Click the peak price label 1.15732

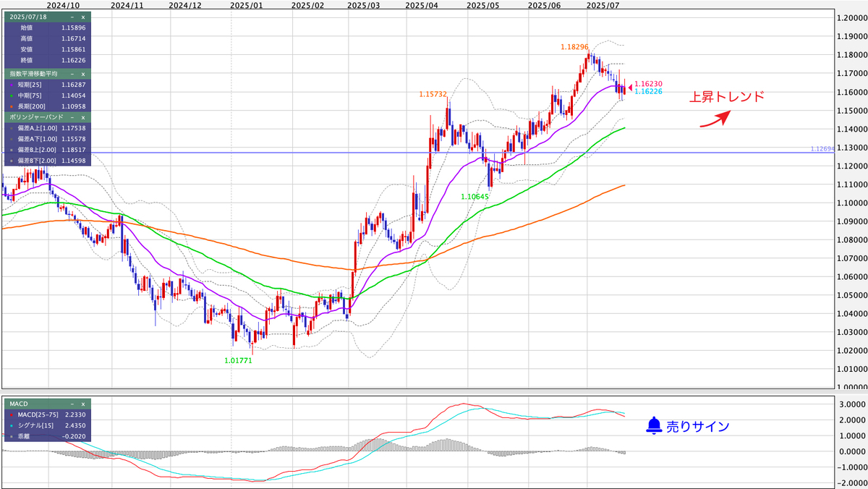[x=433, y=94]
